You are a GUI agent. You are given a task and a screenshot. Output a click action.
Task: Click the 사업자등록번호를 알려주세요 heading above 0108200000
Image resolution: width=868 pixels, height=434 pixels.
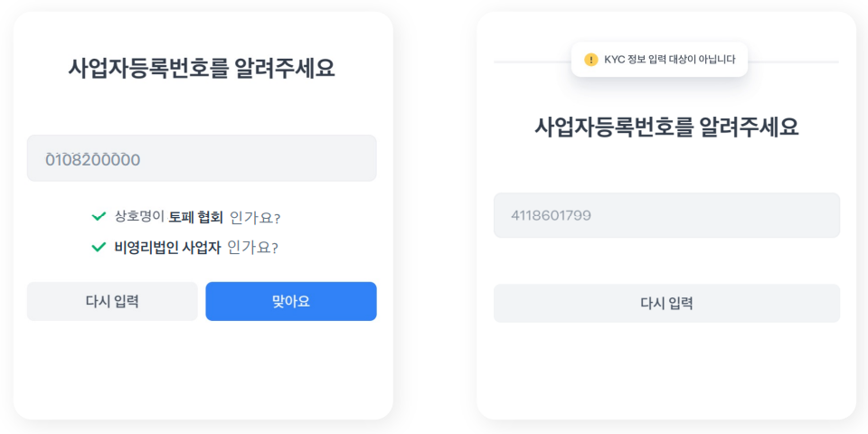pyautogui.click(x=202, y=68)
